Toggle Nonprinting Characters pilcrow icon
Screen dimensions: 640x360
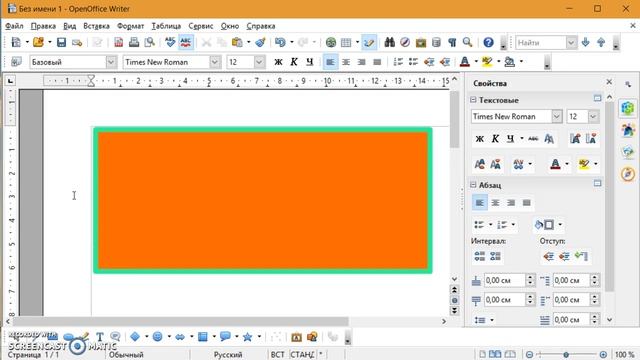[452, 42]
